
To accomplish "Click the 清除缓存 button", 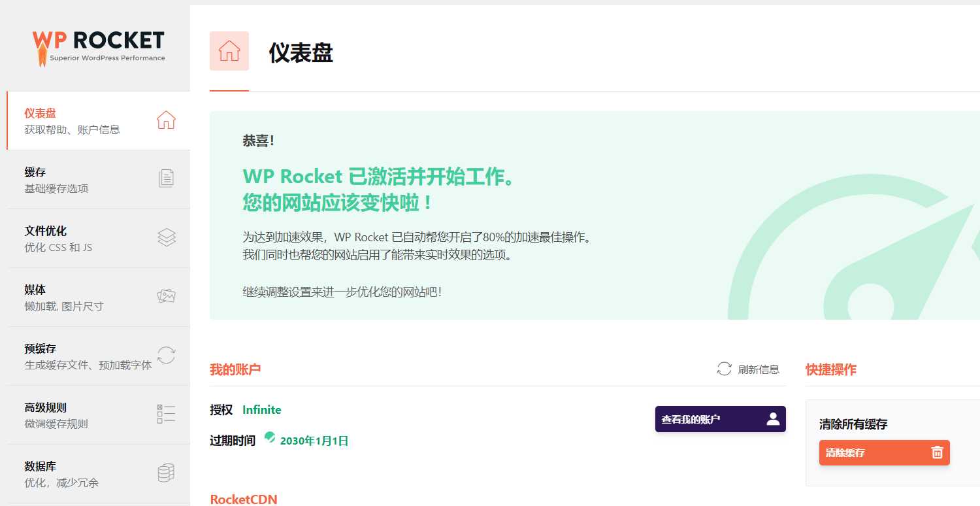I will pos(885,452).
